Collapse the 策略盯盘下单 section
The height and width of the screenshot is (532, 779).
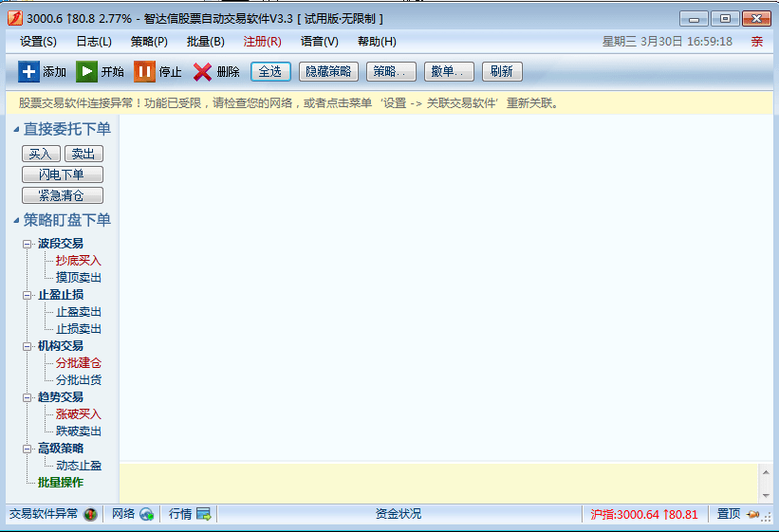[16, 221]
